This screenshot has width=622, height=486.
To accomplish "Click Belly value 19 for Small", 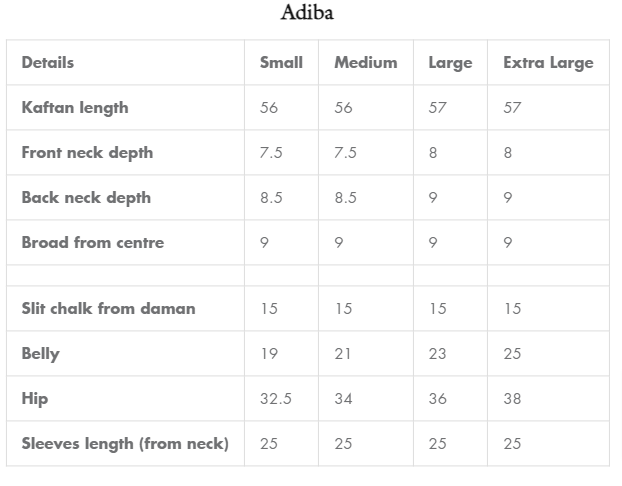I will (269, 353).
